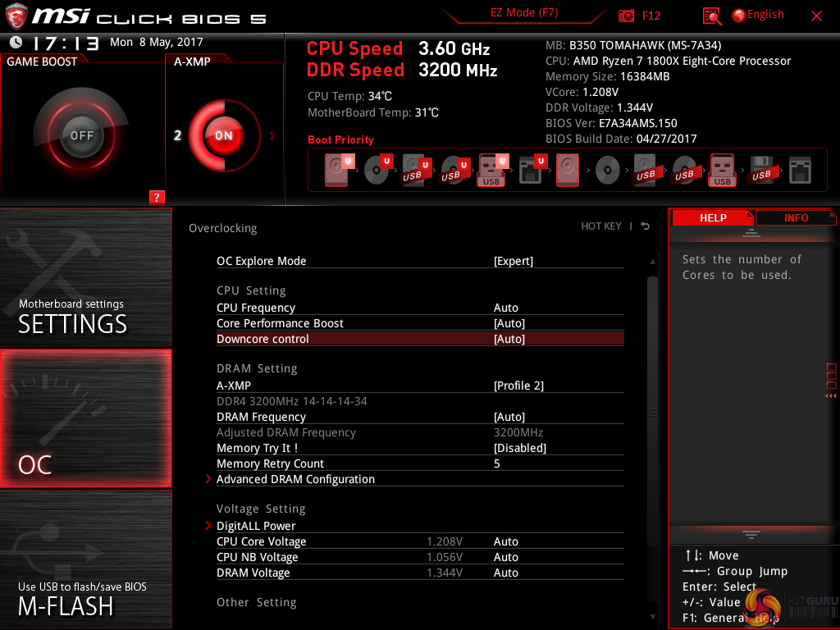Select Memory Retry Count value 5
Screen dimensions: 840x630
pyautogui.click(x=496, y=463)
